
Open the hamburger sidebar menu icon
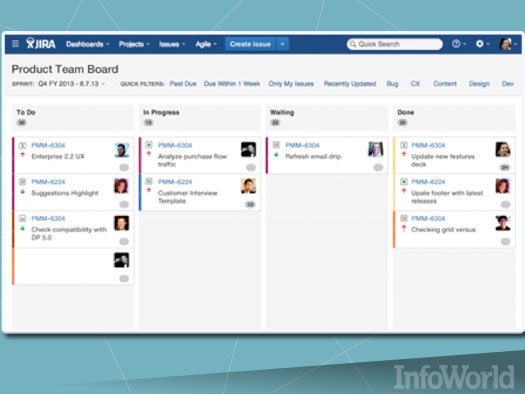coord(15,44)
